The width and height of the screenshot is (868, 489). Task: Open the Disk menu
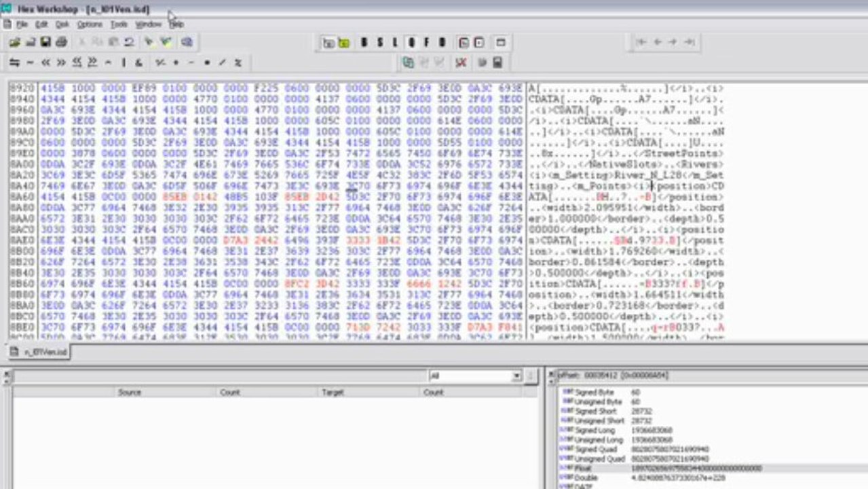[62, 24]
